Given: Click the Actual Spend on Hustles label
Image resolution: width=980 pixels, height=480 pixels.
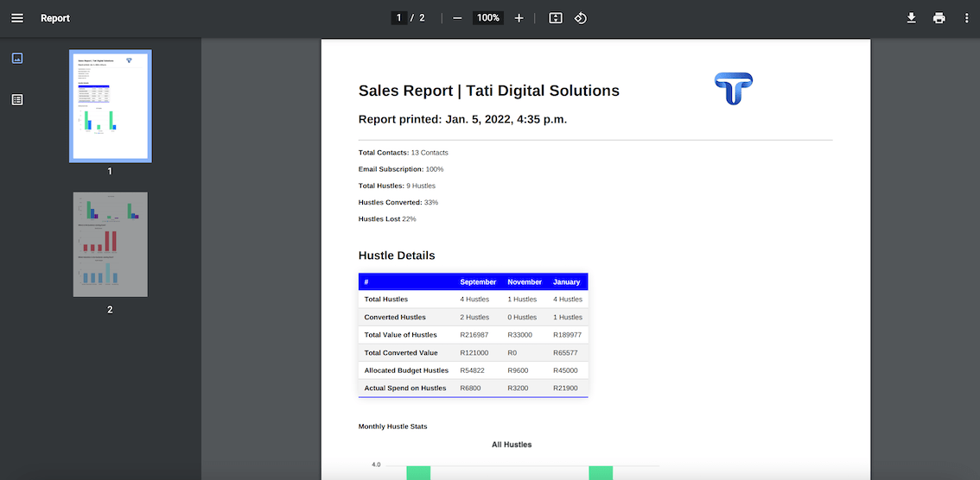Looking at the screenshot, I should click(x=405, y=388).
